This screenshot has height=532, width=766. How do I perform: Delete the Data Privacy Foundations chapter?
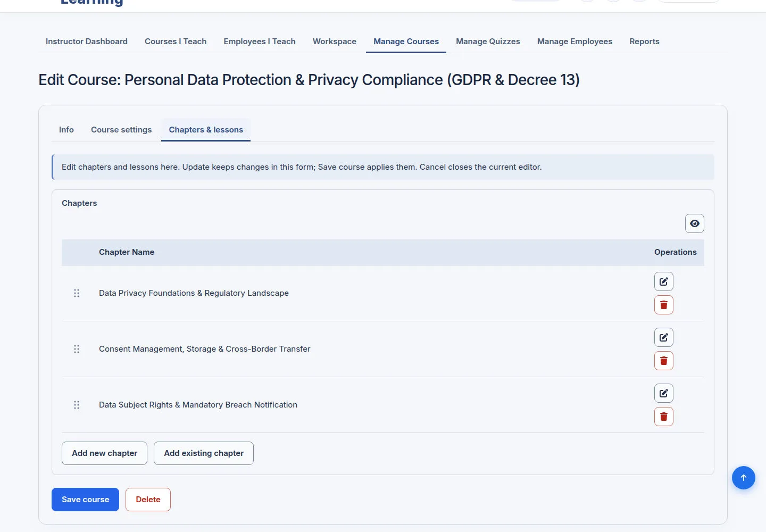[x=664, y=305]
